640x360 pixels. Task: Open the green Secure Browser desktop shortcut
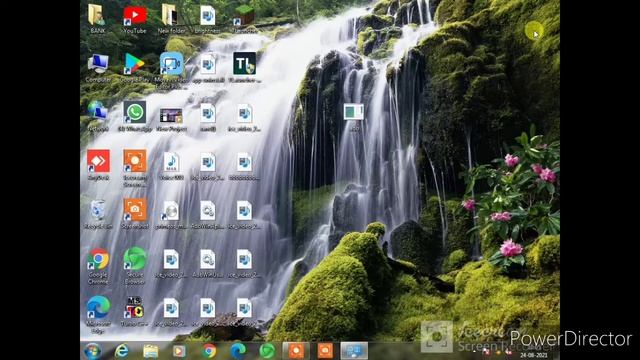coord(135,265)
